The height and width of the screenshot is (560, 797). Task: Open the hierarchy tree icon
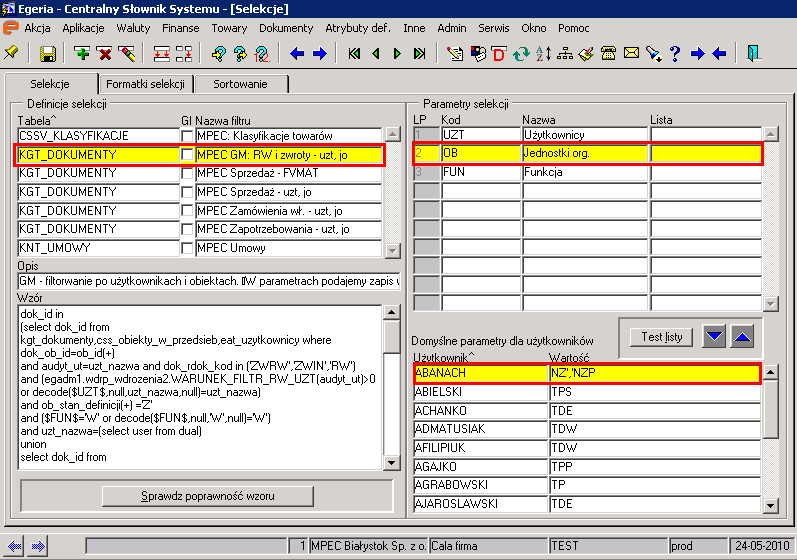[565, 53]
